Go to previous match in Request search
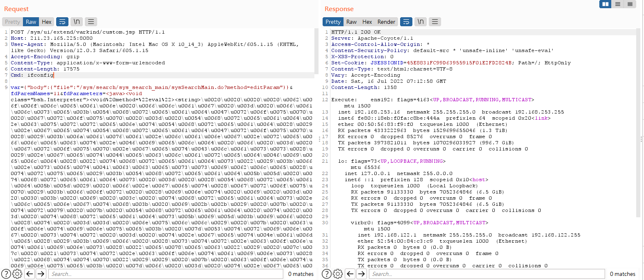This screenshot has height=280, width=644. [30, 274]
